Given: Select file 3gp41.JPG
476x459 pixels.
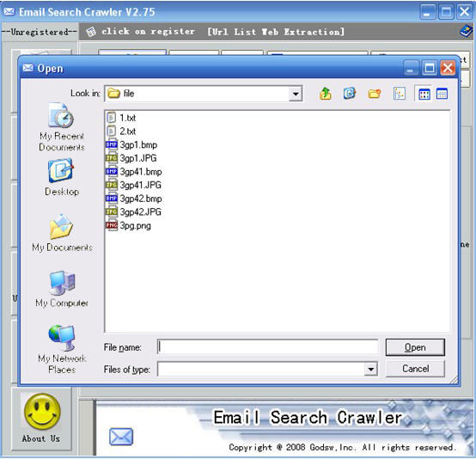Looking at the screenshot, I should 133,185.
